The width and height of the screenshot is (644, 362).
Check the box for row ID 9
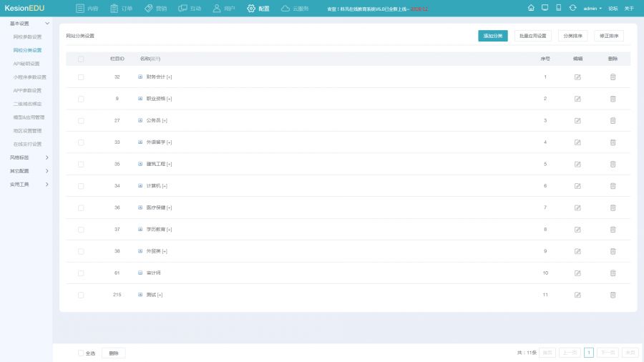click(81, 99)
